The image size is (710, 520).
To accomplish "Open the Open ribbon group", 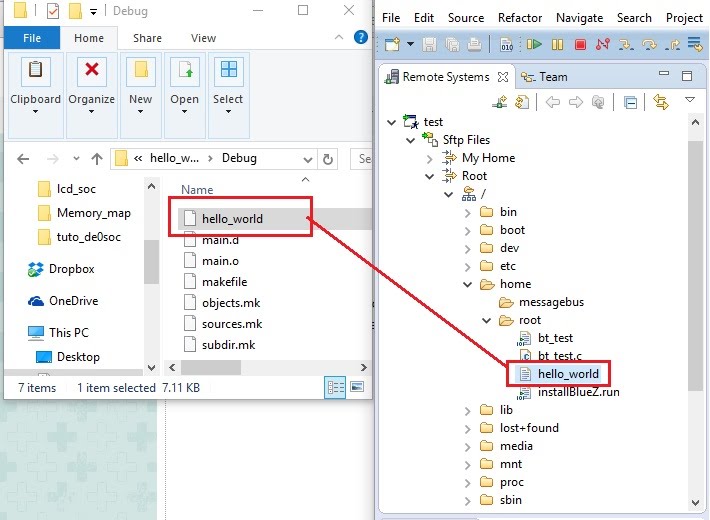I will [x=184, y=95].
